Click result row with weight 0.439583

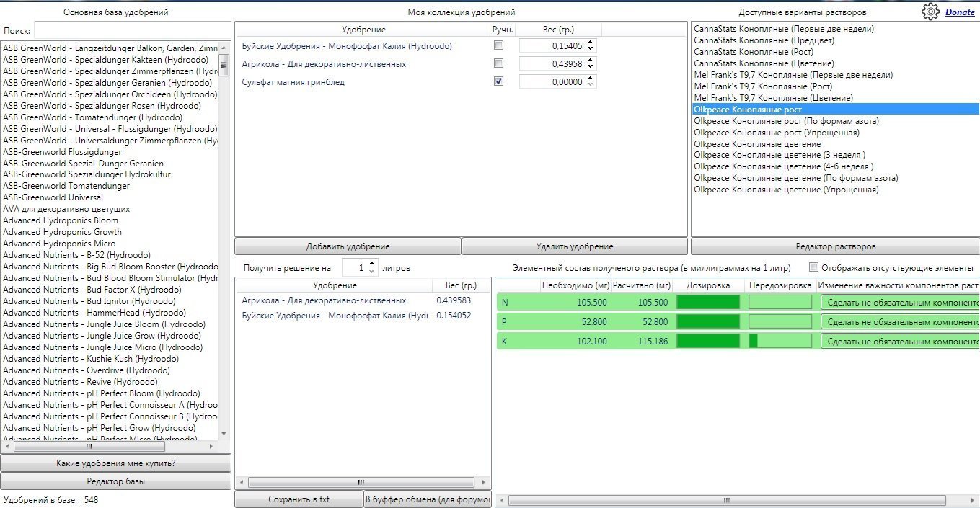(x=363, y=300)
